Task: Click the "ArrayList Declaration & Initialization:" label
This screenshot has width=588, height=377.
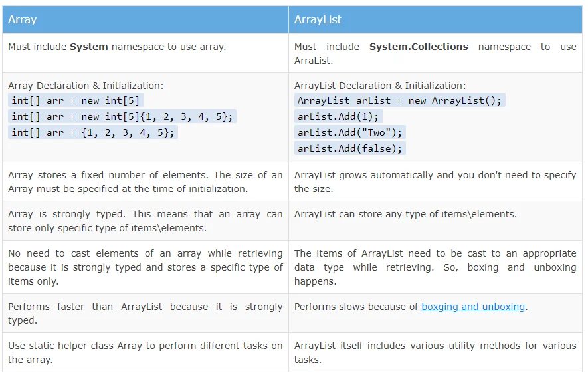Action: [380, 86]
